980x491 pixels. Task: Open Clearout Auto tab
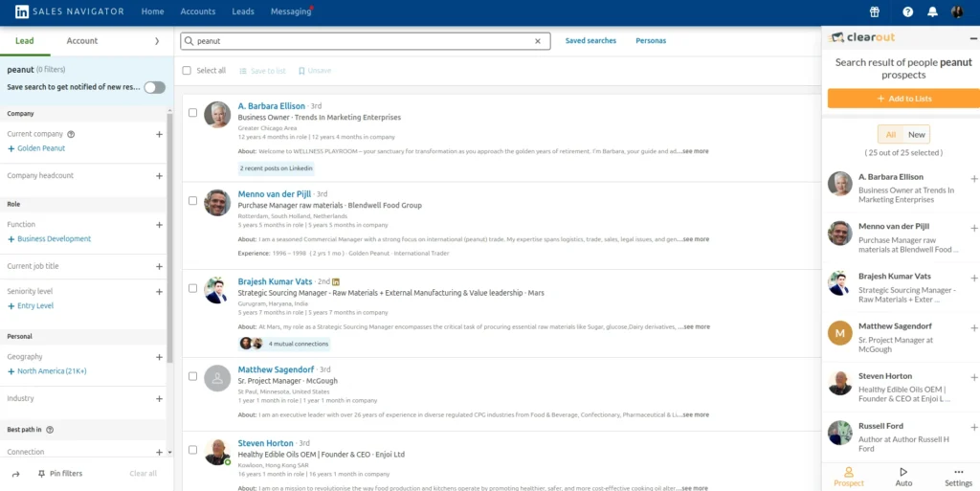pos(903,478)
